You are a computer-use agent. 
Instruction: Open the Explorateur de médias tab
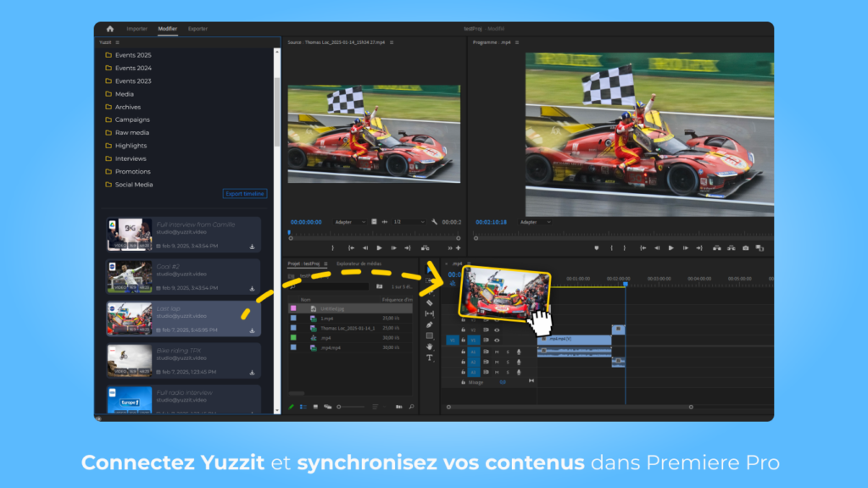point(359,263)
